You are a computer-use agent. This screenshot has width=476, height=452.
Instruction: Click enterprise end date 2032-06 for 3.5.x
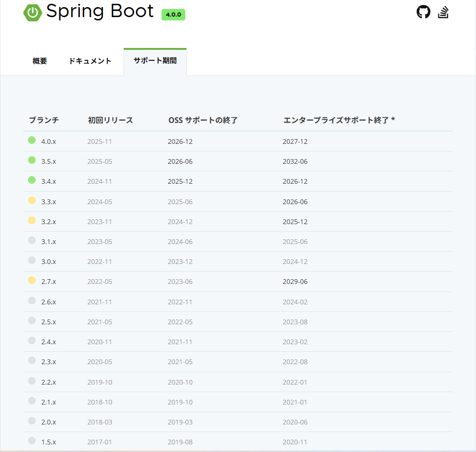pyautogui.click(x=295, y=161)
